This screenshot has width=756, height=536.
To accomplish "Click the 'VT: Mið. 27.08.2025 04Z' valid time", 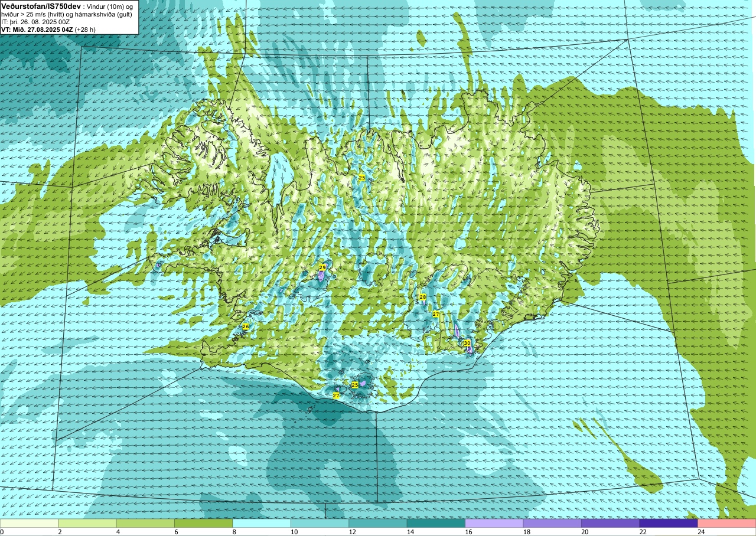I will tap(37, 30).
